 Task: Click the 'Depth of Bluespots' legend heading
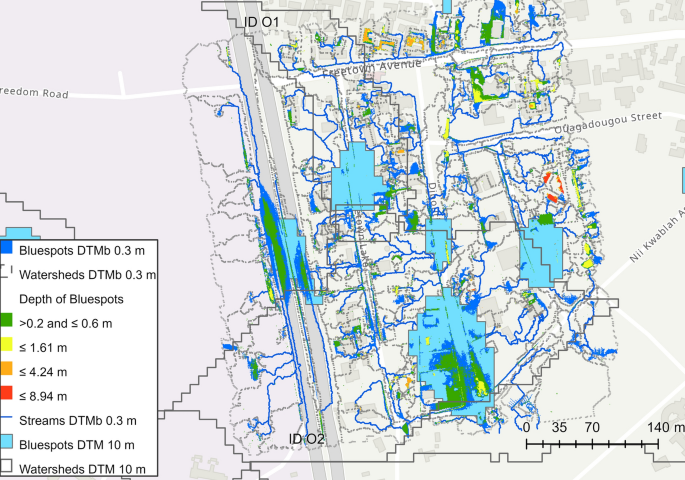[71, 299]
